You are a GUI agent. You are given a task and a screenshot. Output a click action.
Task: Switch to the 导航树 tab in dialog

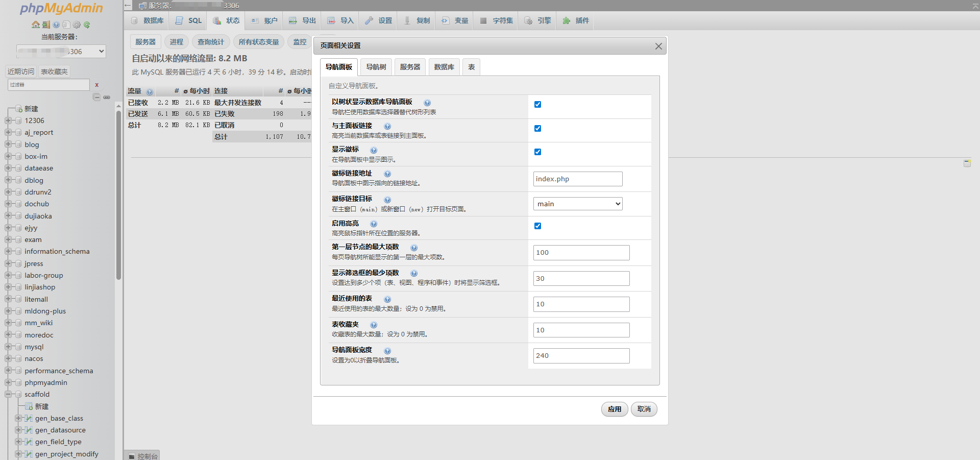pos(376,67)
